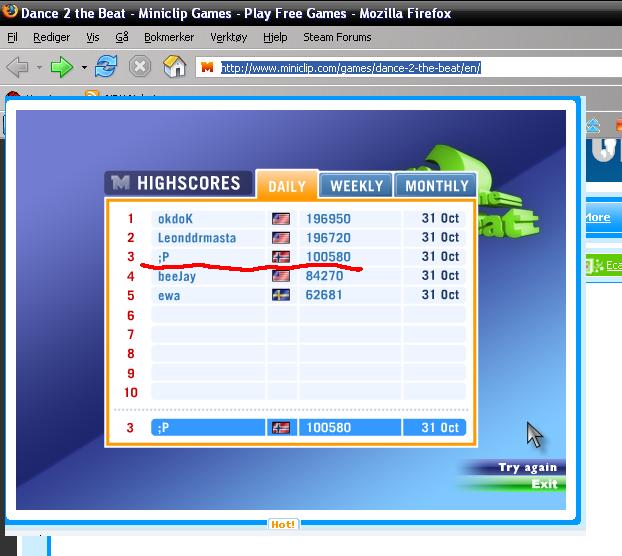Image resolution: width=622 pixels, height=556 pixels.
Task: Click score 62681
Action: [x=324, y=295]
